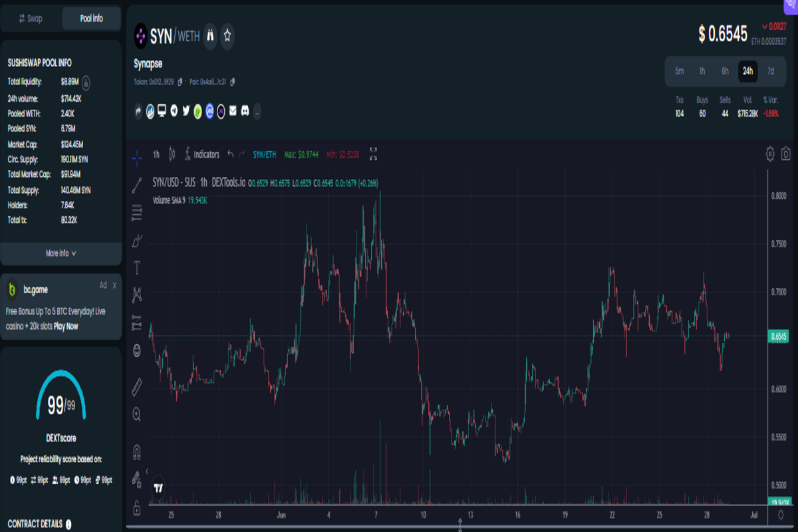Pick the text annotation tool

[137, 267]
